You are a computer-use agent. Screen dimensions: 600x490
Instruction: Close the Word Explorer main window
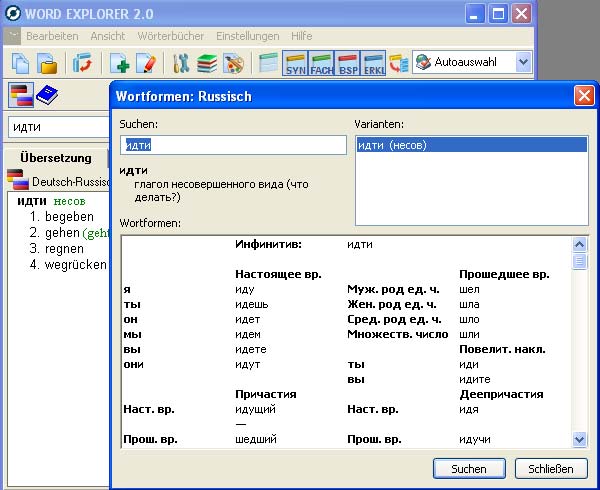click(522, 14)
